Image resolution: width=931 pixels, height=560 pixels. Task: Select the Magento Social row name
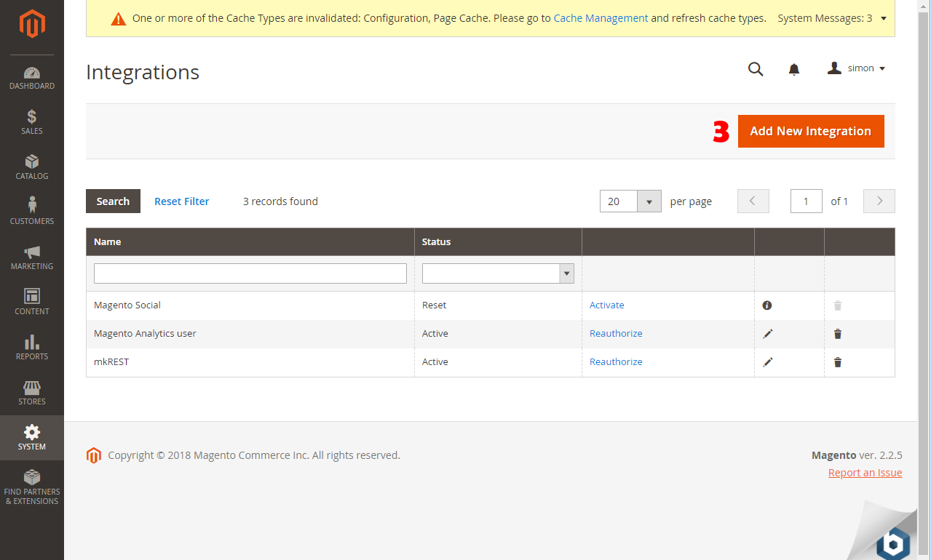tap(127, 305)
